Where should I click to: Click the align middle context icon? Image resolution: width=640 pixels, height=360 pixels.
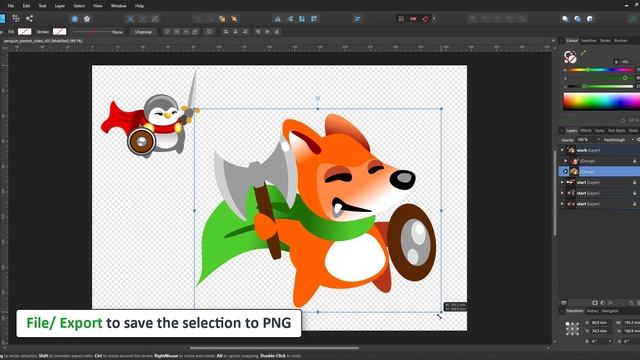pos(267,31)
